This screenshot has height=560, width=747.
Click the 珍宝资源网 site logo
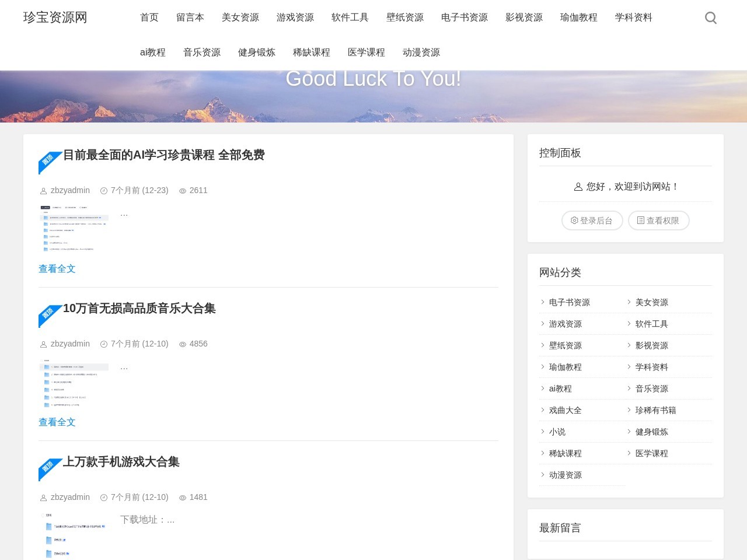[55, 17]
